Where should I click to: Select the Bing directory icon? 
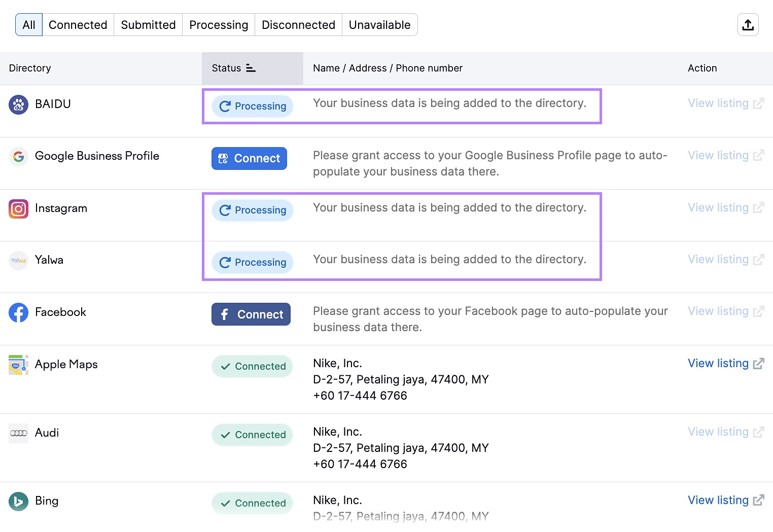click(x=18, y=501)
